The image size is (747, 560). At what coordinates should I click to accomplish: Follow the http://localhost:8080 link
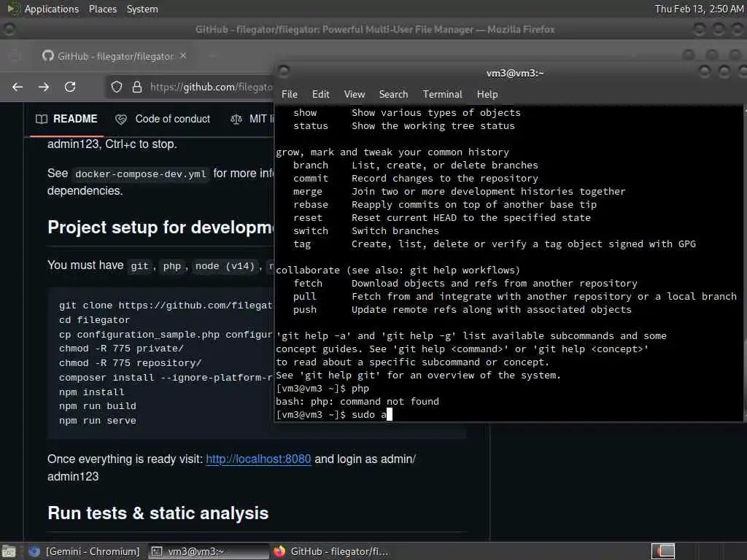(258, 459)
